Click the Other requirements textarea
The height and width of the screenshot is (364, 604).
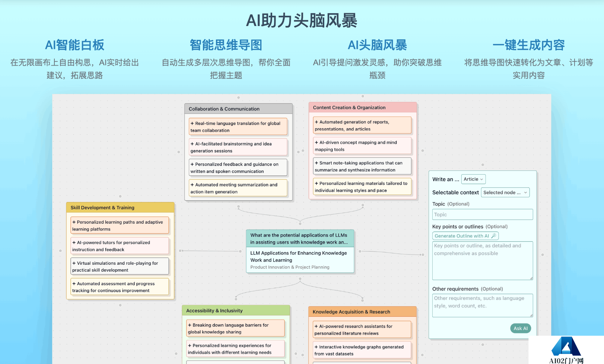482,306
